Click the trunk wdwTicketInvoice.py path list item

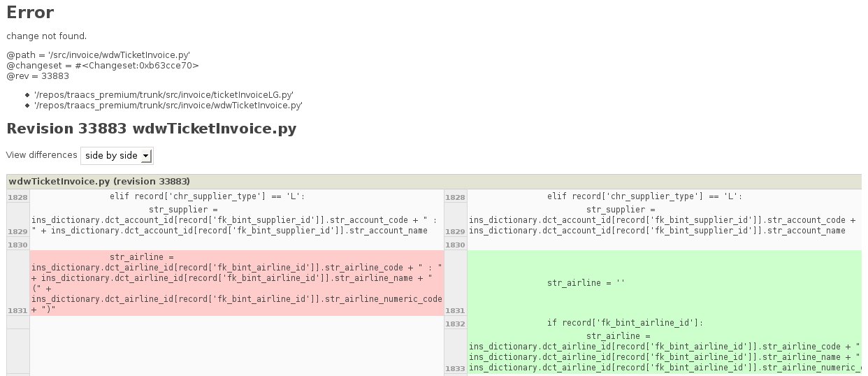click(x=168, y=105)
